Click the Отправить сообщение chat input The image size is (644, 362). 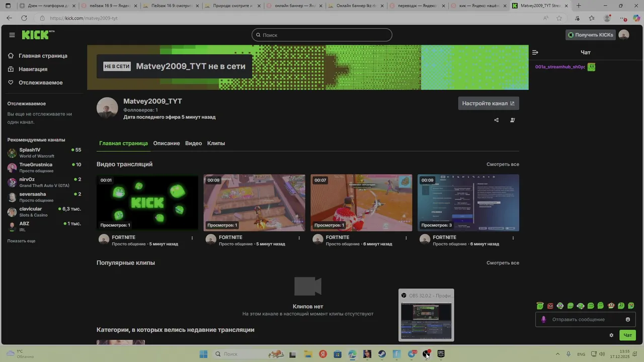click(586, 319)
